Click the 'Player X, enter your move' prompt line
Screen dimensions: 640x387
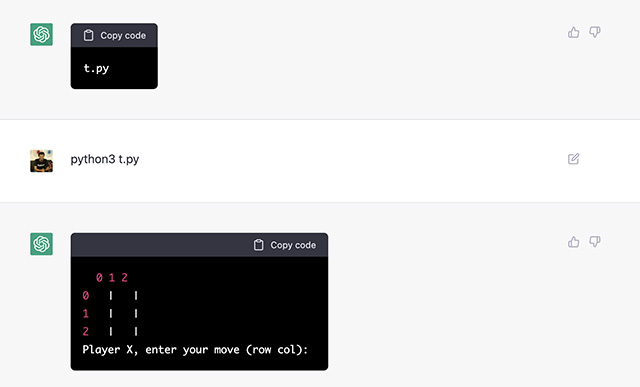(195, 350)
